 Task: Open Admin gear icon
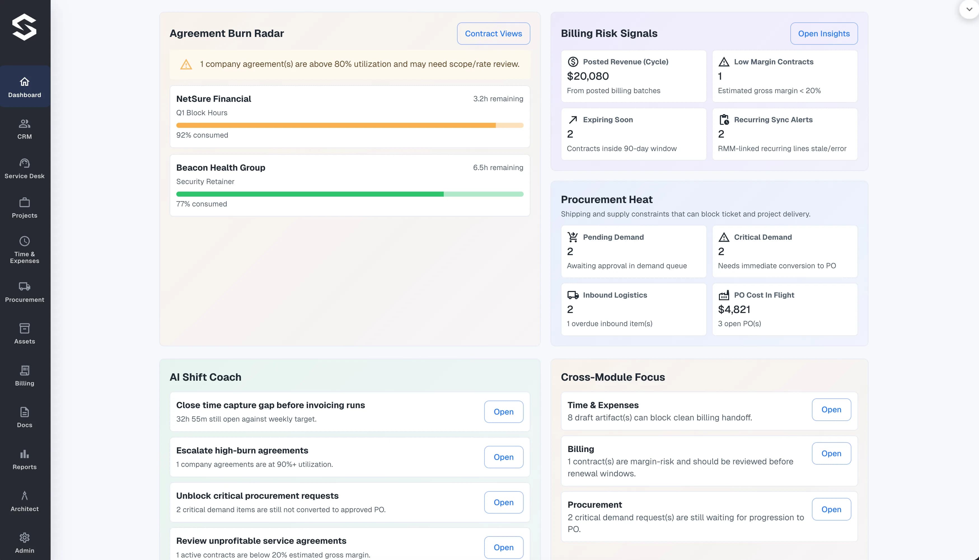coord(24,538)
